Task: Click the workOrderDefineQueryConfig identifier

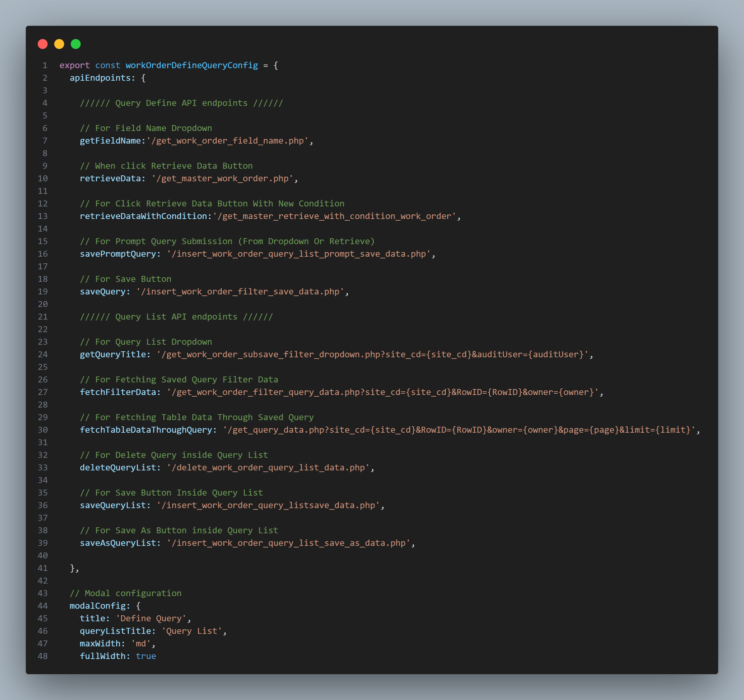Action: click(x=191, y=65)
